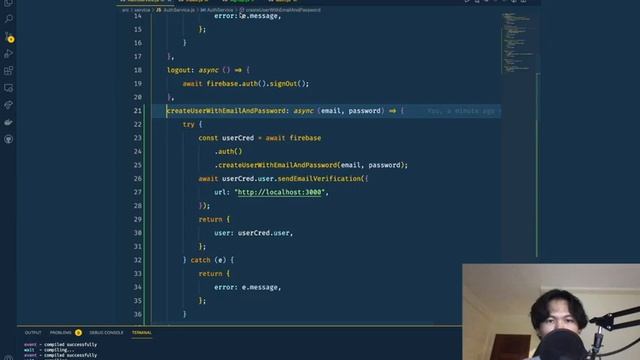Click 'const userCred' declaration on line 23
This screenshot has height=360, width=640.
226,138
